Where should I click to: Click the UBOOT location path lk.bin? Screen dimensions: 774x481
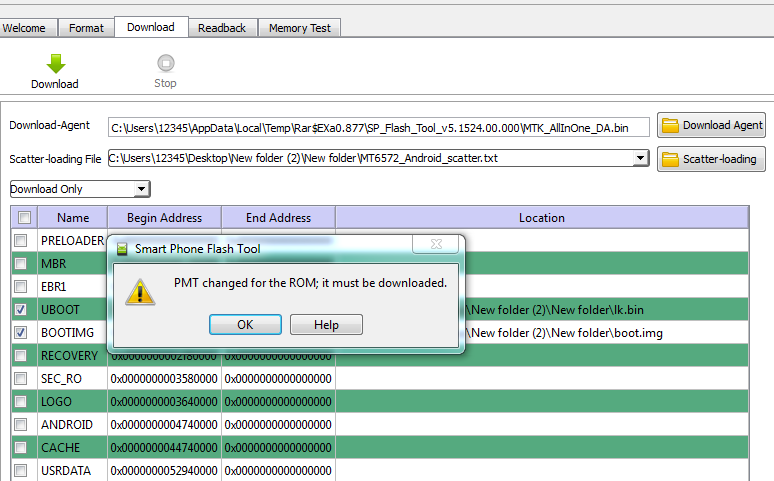click(554, 310)
